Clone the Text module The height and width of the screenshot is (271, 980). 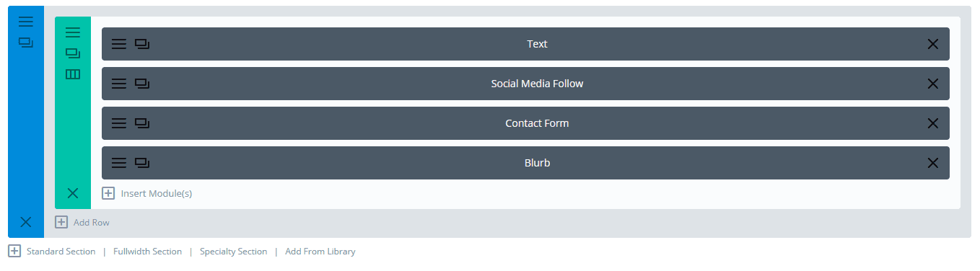click(x=142, y=44)
